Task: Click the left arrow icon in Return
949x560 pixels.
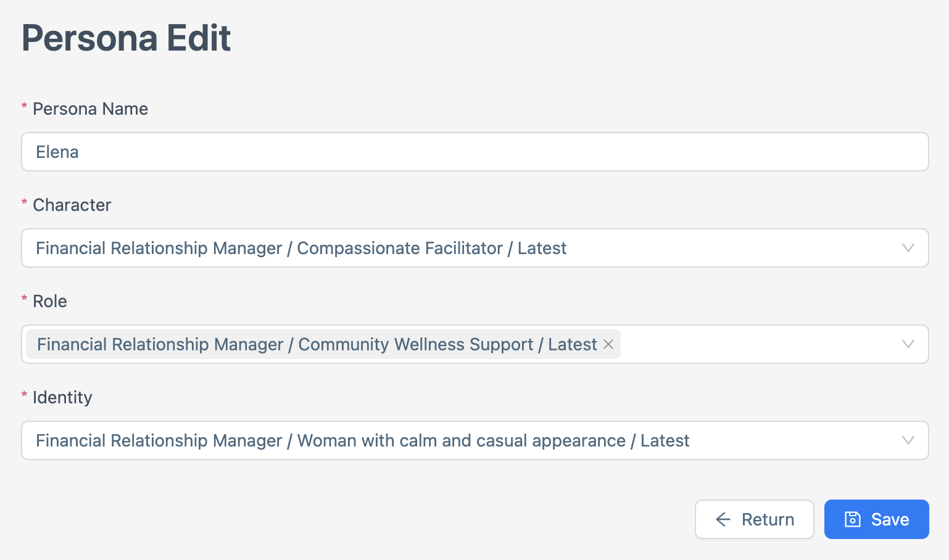Action: click(723, 519)
